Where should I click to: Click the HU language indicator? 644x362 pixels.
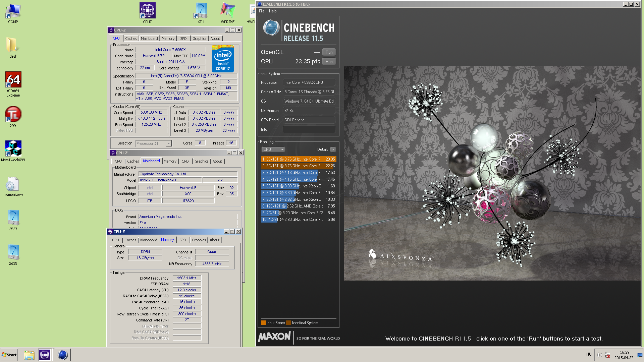click(x=589, y=354)
